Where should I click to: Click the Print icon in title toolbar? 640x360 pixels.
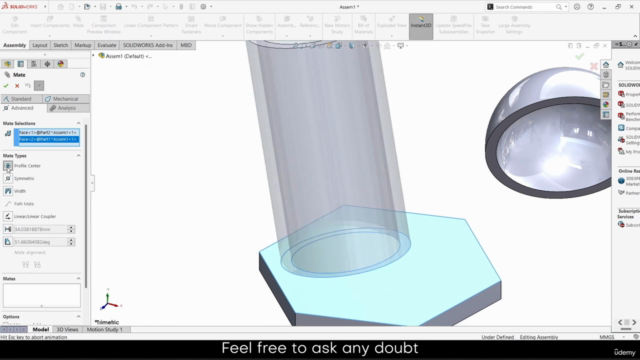[118, 7]
